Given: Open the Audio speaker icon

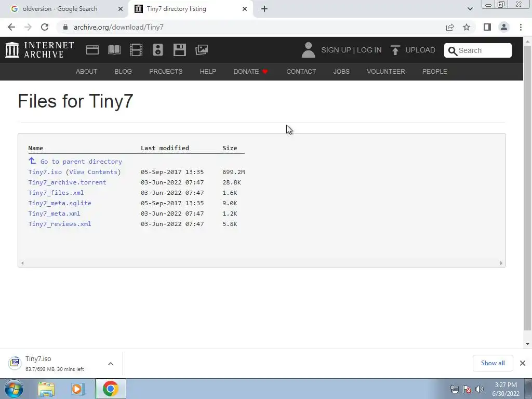Looking at the screenshot, I should (158, 50).
